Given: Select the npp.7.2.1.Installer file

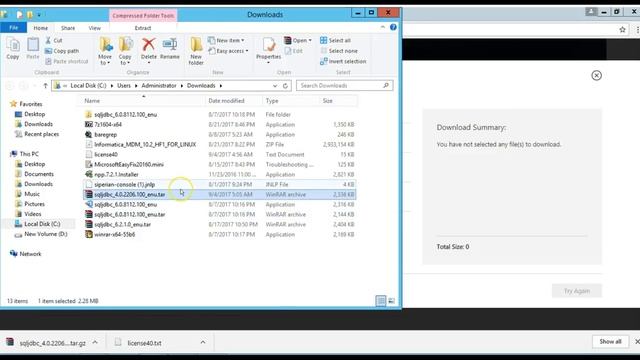Looking at the screenshot, I should (220, 175).
